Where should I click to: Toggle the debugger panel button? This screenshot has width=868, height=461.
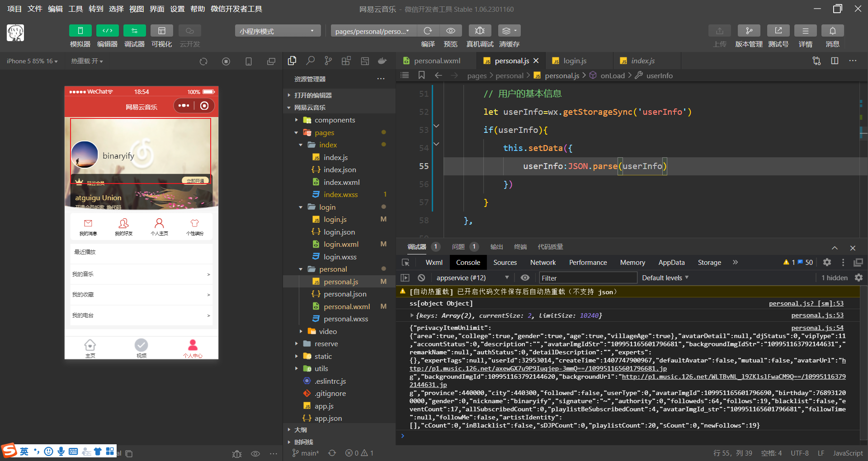[134, 30]
